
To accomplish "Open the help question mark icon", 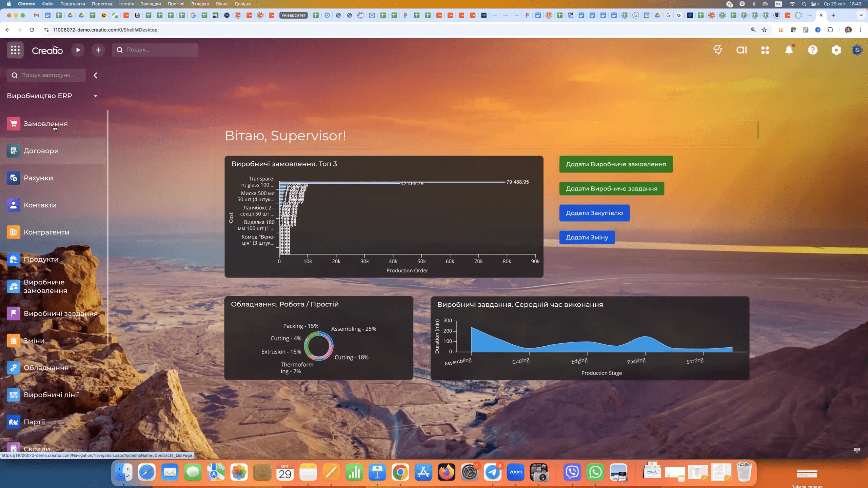I will point(813,50).
